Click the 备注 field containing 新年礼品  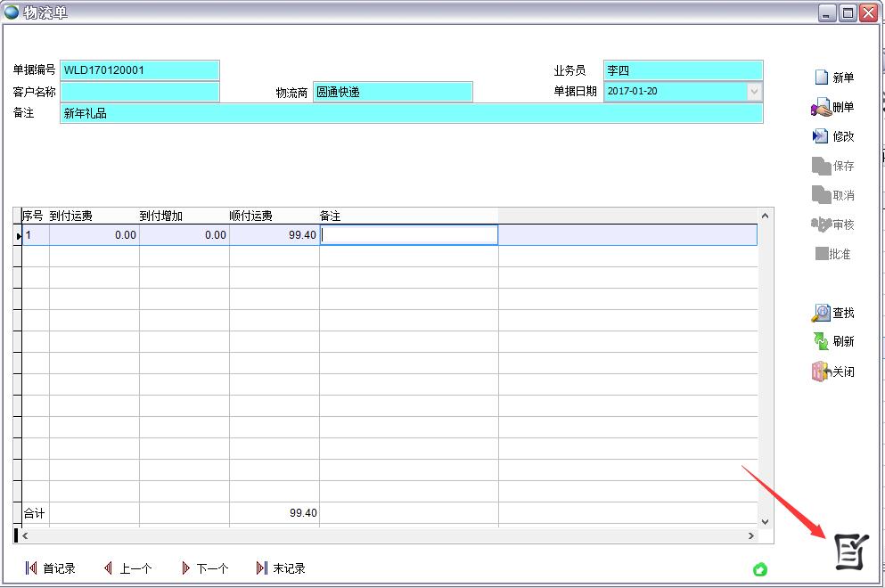tap(411, 114)
